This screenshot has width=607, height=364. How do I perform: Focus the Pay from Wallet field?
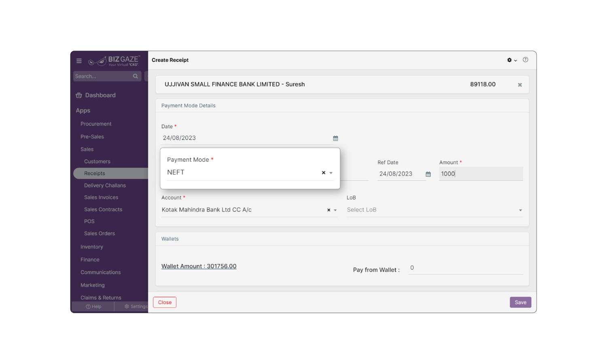coord(465,268)
